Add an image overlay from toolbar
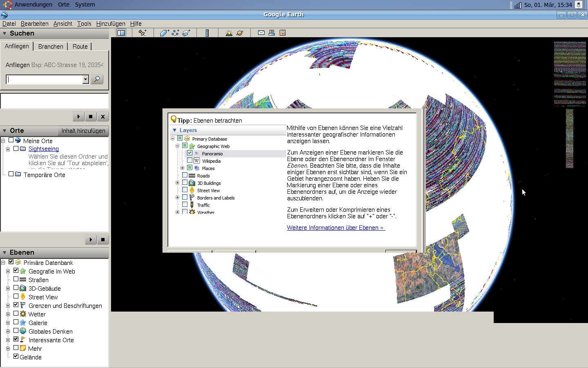588x368 pixels. [186, 33]
